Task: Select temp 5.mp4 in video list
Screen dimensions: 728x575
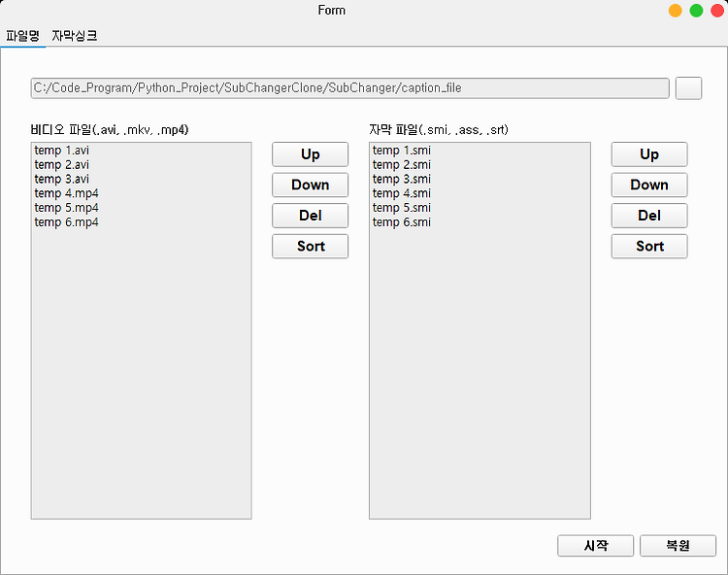Action: pos(141,208)
